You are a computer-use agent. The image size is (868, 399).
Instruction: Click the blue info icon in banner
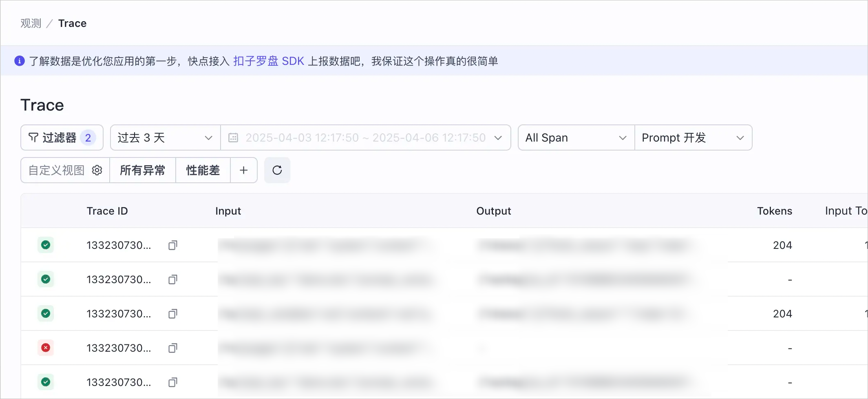[20, 61]
